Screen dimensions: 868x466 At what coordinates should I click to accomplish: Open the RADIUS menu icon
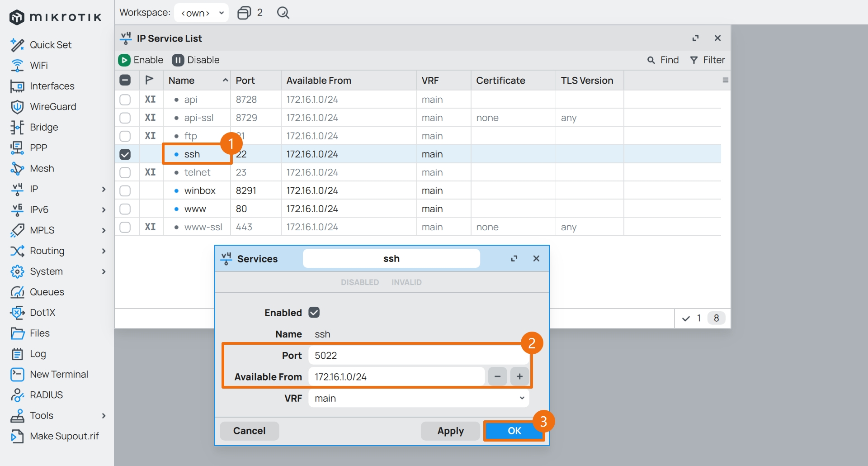[17, 395]
